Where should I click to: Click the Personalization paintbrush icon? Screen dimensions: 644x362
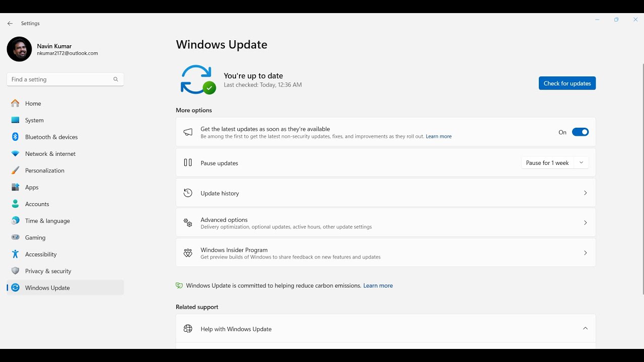pyautogui.click(x=15, y=170)
